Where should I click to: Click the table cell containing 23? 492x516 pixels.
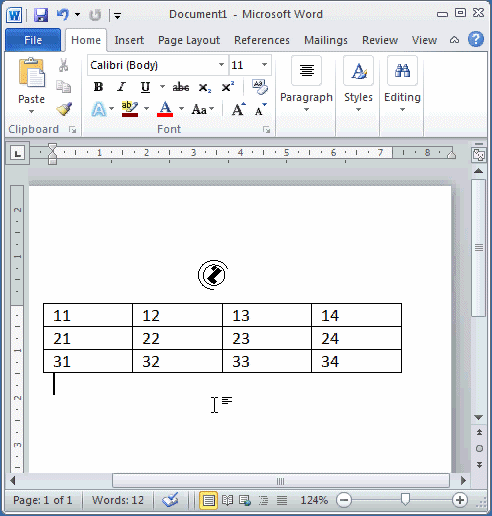point(267,338)
